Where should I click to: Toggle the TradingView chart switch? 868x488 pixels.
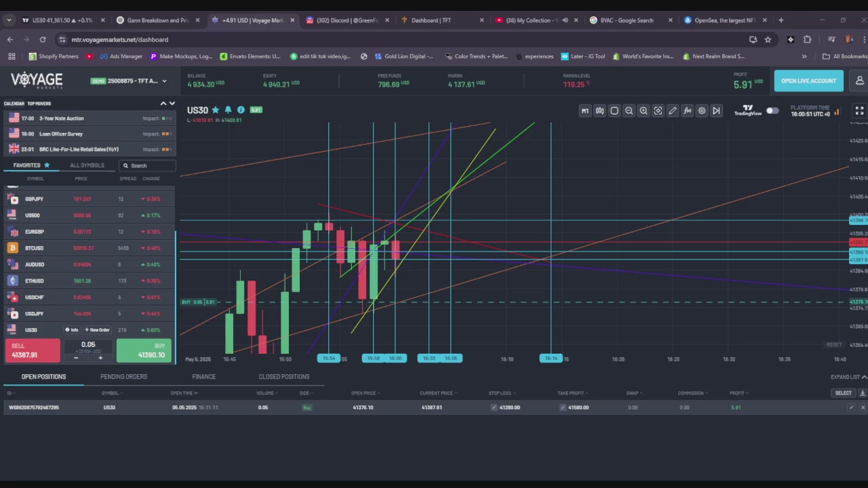(x=772, y=110)
